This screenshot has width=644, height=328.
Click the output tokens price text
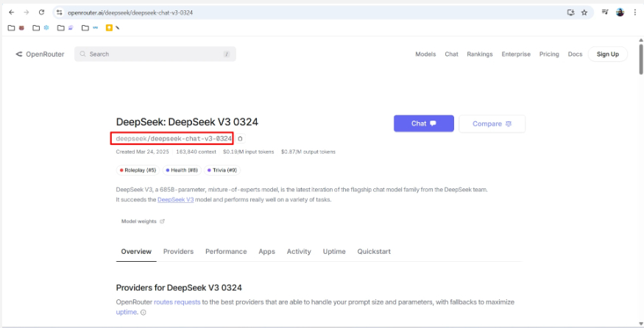(308, 152)
